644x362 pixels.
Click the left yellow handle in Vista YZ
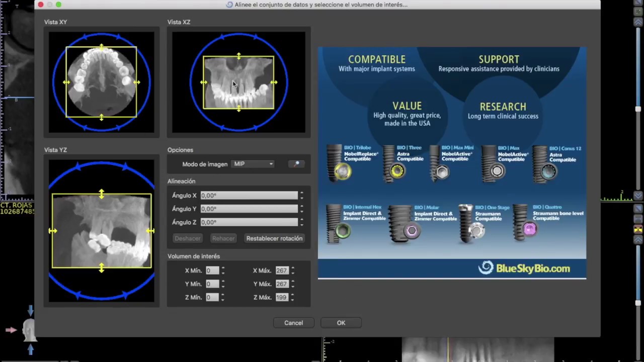tap(53, 231)
